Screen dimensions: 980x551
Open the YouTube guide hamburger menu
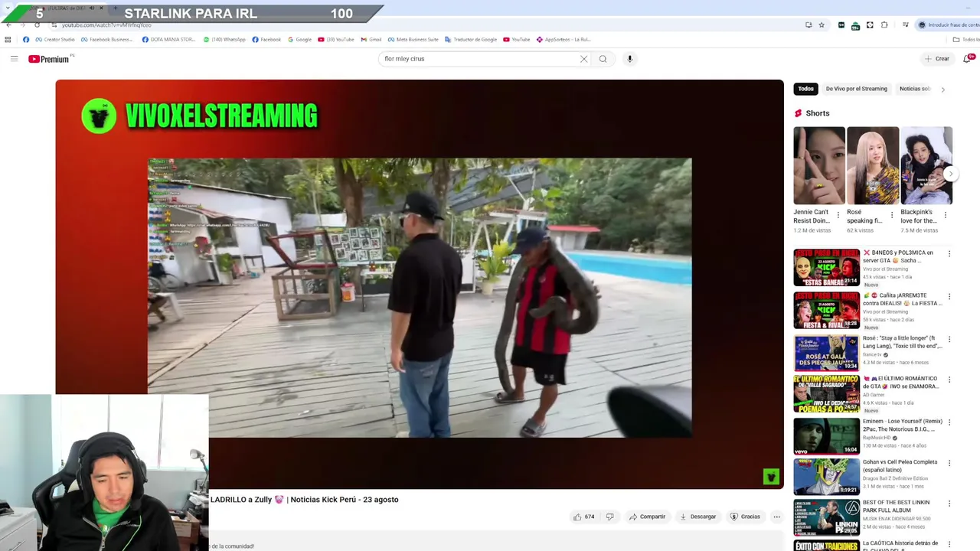point(14,59)
